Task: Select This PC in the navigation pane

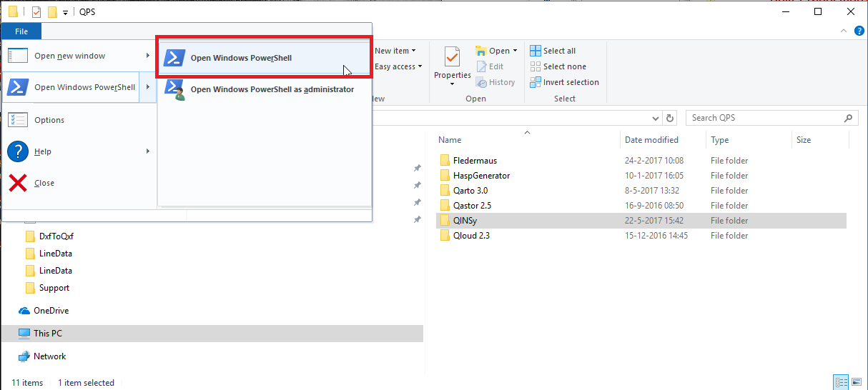Action: 48,334
